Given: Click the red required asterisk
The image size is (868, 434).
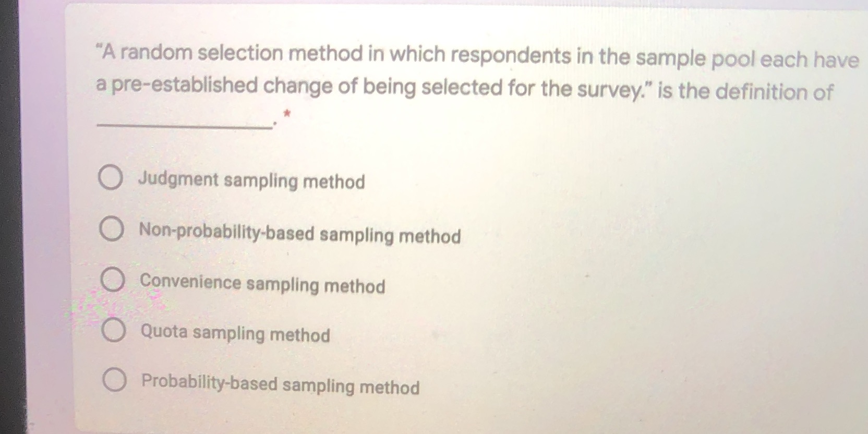Looking at the screenshot, I should click(x=287, y=114).
